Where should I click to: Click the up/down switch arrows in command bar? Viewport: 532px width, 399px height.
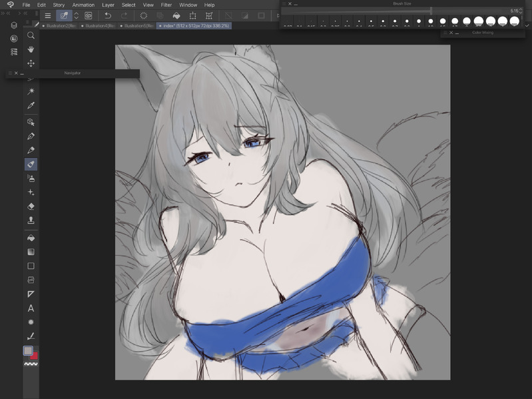point(77,15)
